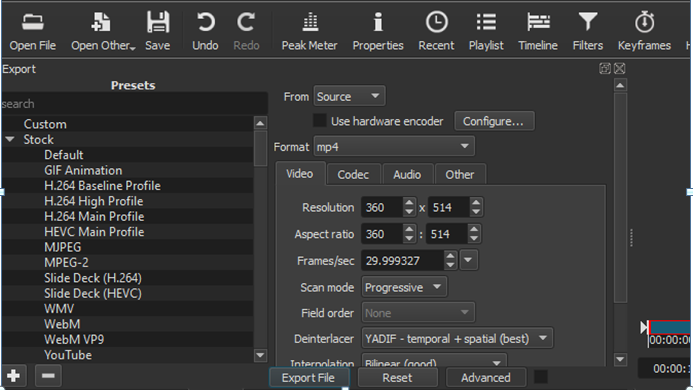Skip to start using player control
The height and width of the screenshot is (390, 693).
pyautogui.click(x=644, y=327)
